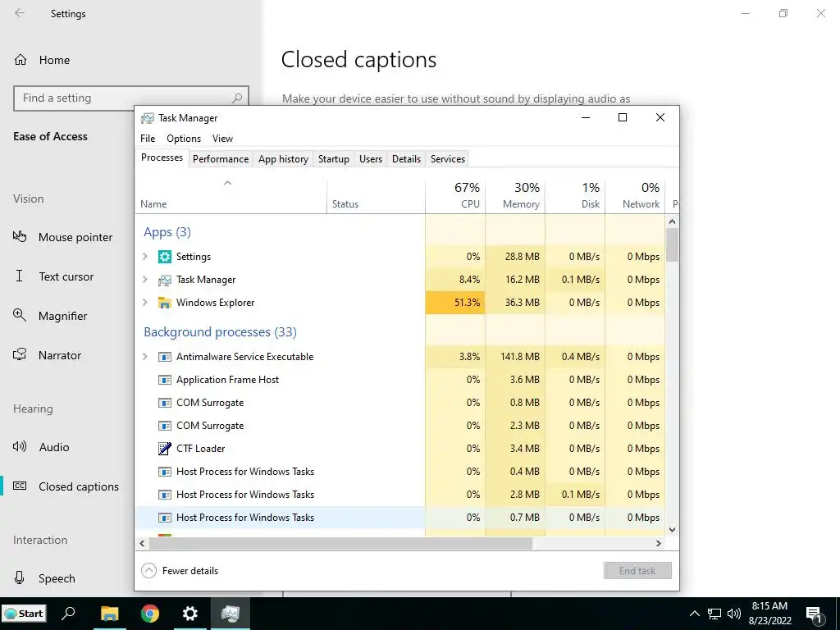This screenshot has width=840, height=630.
Task: Sort processes by Memory column header
Action: click(x=515, y=195)
